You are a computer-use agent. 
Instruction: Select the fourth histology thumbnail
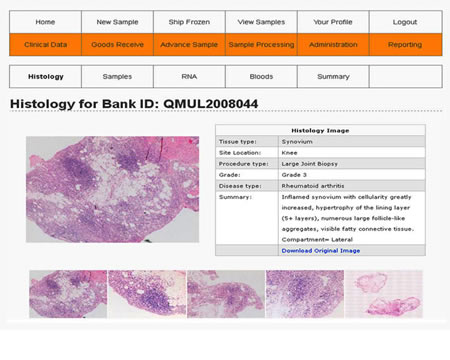[305, 294]
